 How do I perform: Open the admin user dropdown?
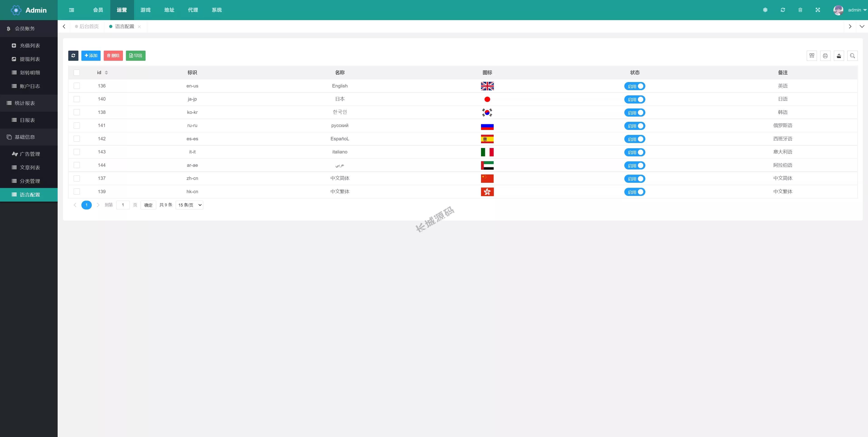(x=857, y=10)
